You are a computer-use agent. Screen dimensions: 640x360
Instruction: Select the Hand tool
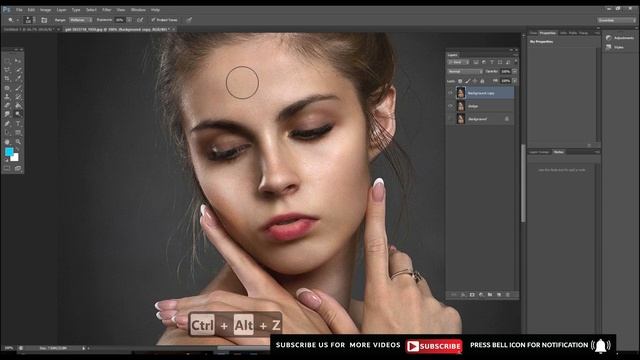7,142
